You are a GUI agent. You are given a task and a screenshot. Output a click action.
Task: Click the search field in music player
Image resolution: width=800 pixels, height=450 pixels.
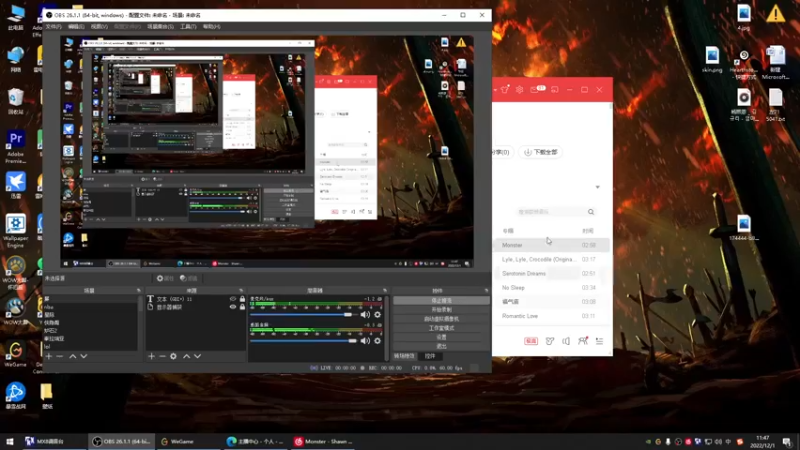pos(549,212)
